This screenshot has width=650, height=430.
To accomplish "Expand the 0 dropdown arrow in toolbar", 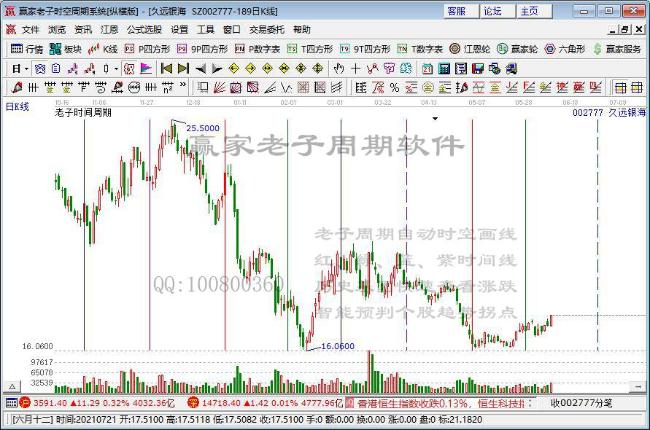I will click(x=116, y=69).
